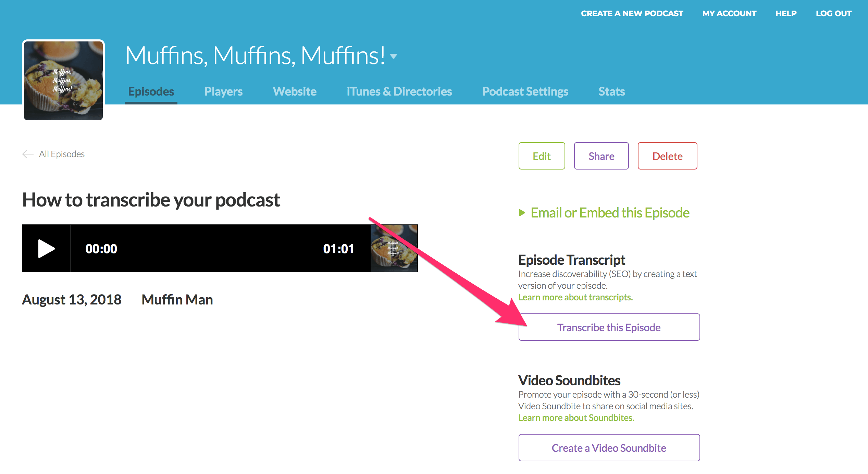Image resolution: width=868 pixels, height=474 pixels.
Task: Click the muffin thumbnail in the audio player
Action: point(394,249)
